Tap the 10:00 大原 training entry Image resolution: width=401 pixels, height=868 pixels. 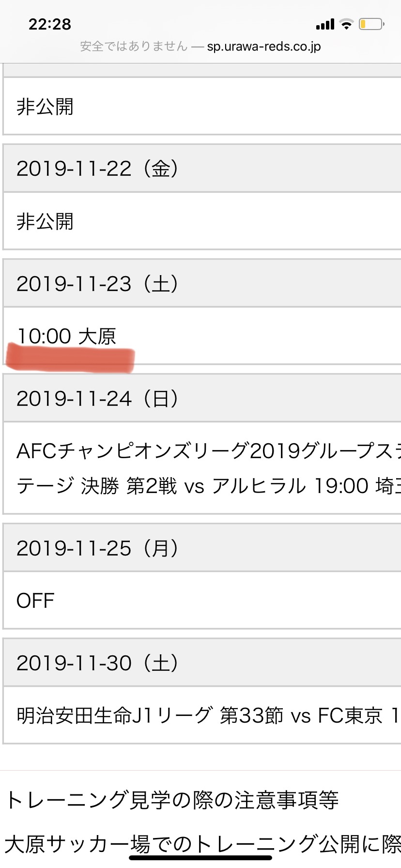pyautogui.click(x=67, y=336)
